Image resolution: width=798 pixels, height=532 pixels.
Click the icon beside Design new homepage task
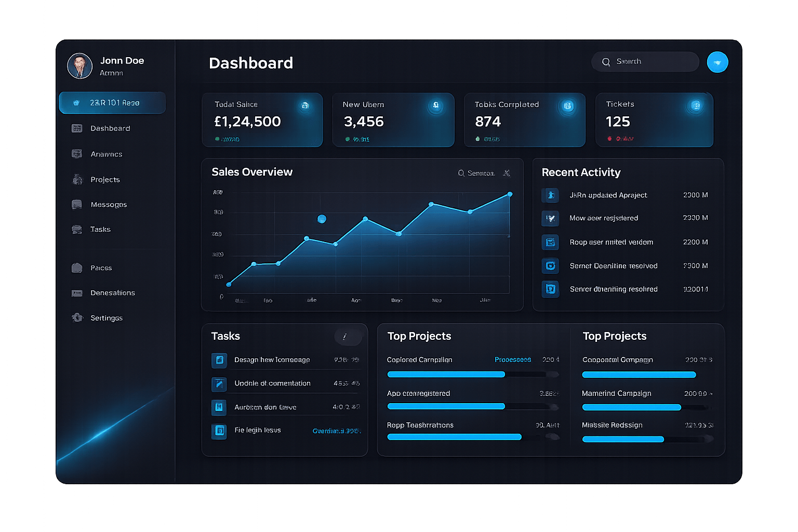[219, 360]
